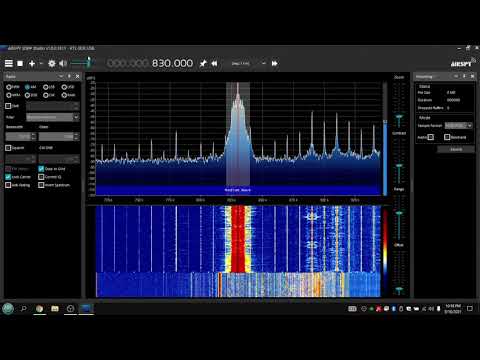The height and width of the screenshot is (360, 480).
Task: Enable the Invert Spectrum checkbox
Action: pos(41,185)
